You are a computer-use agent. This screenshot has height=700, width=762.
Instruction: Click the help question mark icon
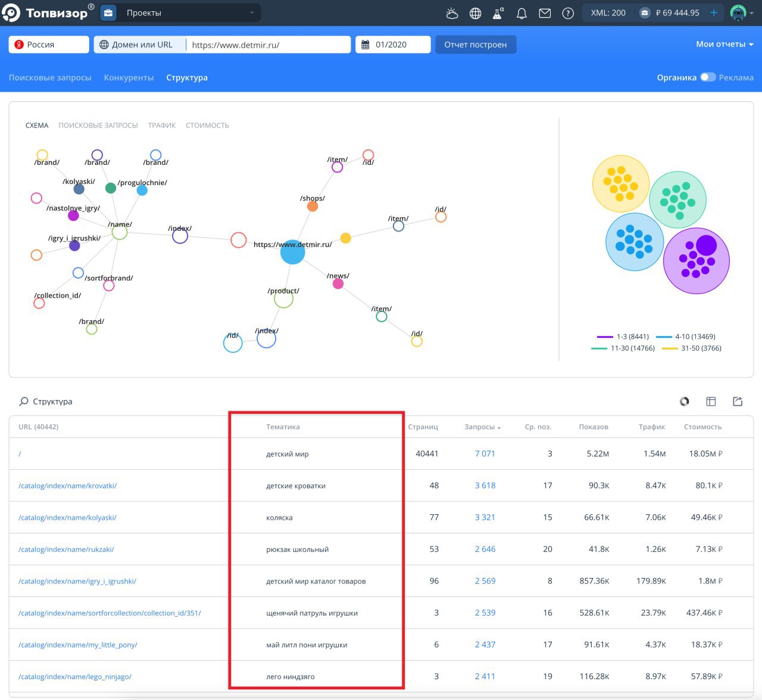click(x=568, y=13)
